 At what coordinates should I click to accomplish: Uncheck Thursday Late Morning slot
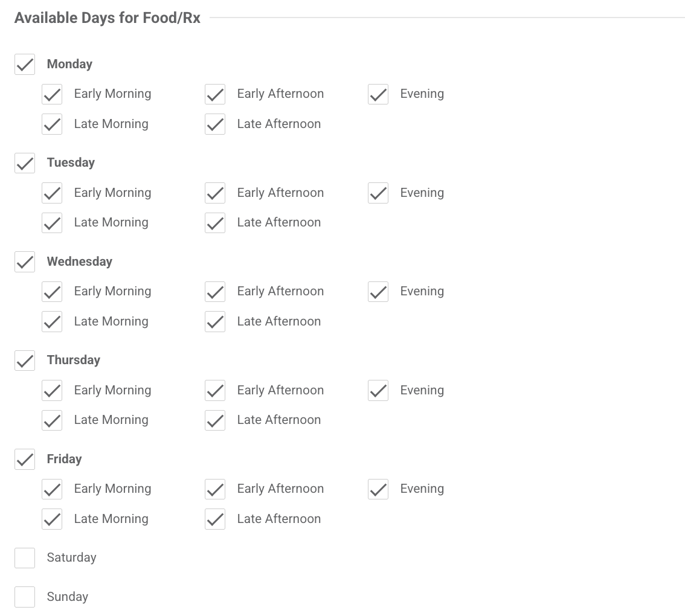point(52,420)
